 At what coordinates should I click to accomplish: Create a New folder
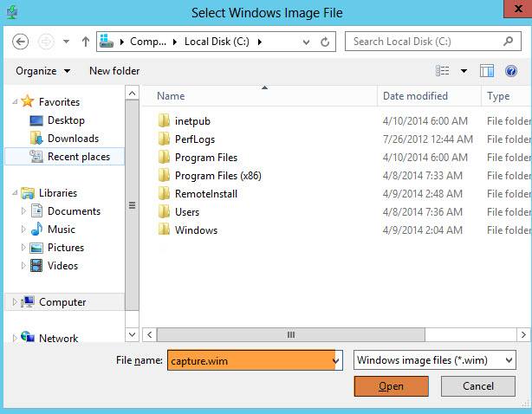pos(114,71)
